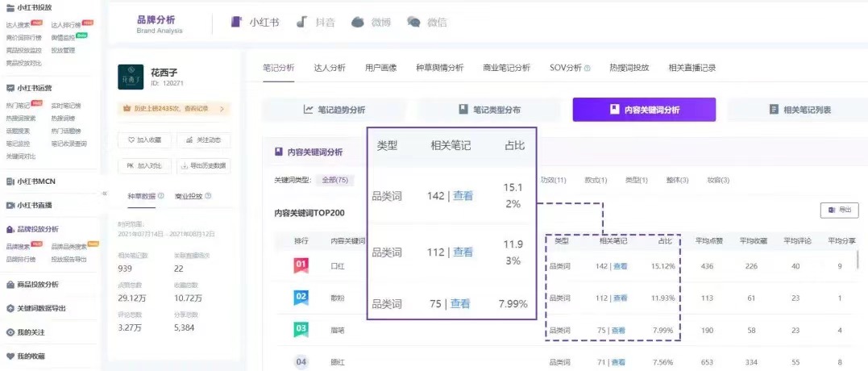Switch to the 相关直播记录 tab

(x=692, y=68)
